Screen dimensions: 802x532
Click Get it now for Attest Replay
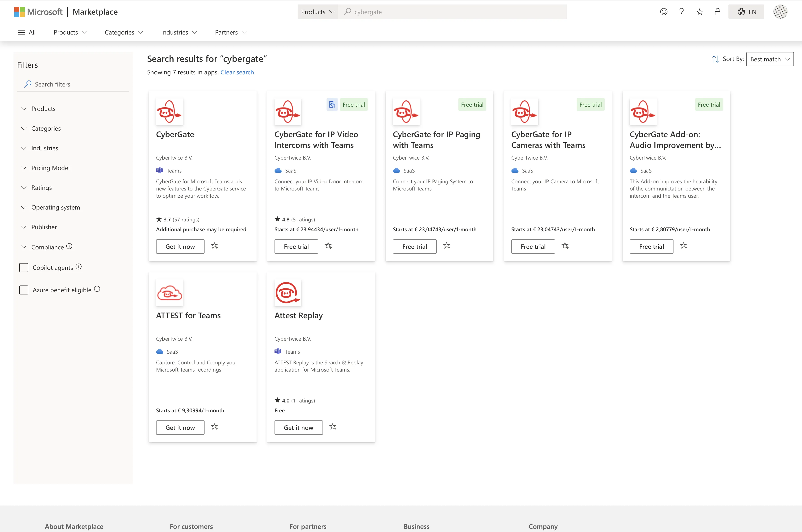pyautogui.click(x=299, y=428)
